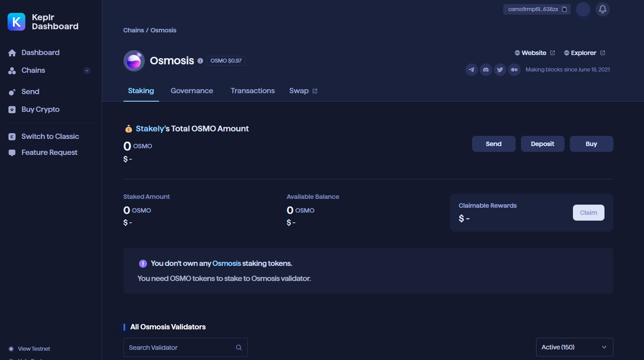Image resolution: width=644 pixels, height=360 pixels.
Task: Click the magnifier search icon
Action: [239, 348]
